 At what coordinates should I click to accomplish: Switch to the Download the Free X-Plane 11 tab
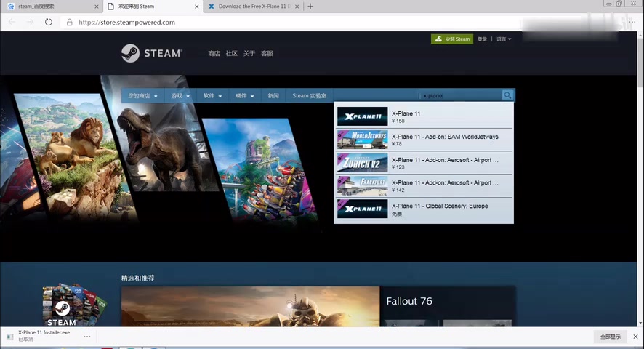254,7
